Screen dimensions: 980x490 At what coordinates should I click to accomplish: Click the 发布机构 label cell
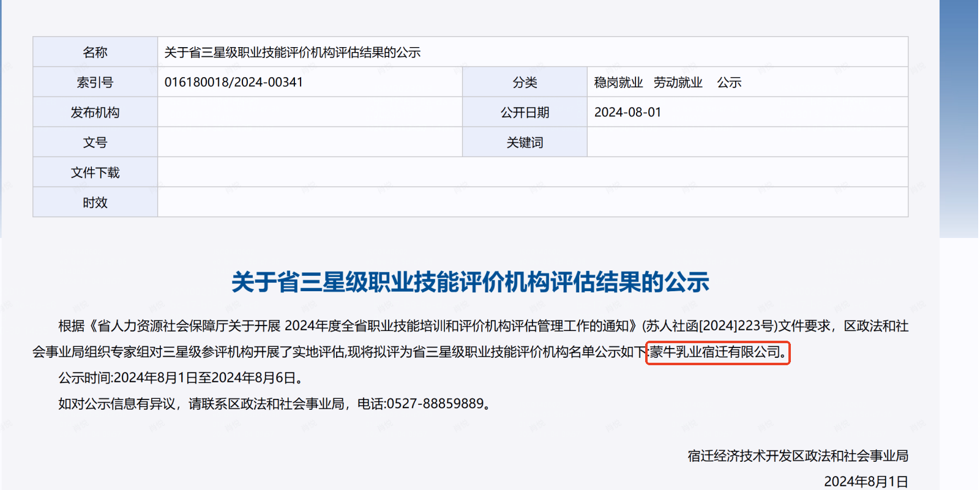(95, 112)
